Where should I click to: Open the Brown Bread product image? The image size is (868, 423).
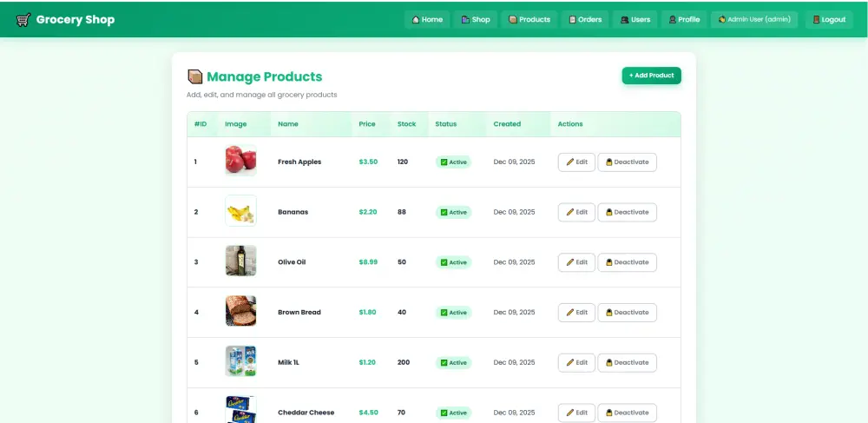(240, 311)
